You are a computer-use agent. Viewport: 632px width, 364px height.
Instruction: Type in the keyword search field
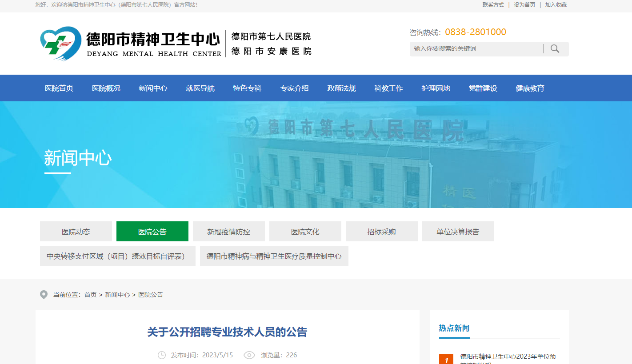(476, 48)
